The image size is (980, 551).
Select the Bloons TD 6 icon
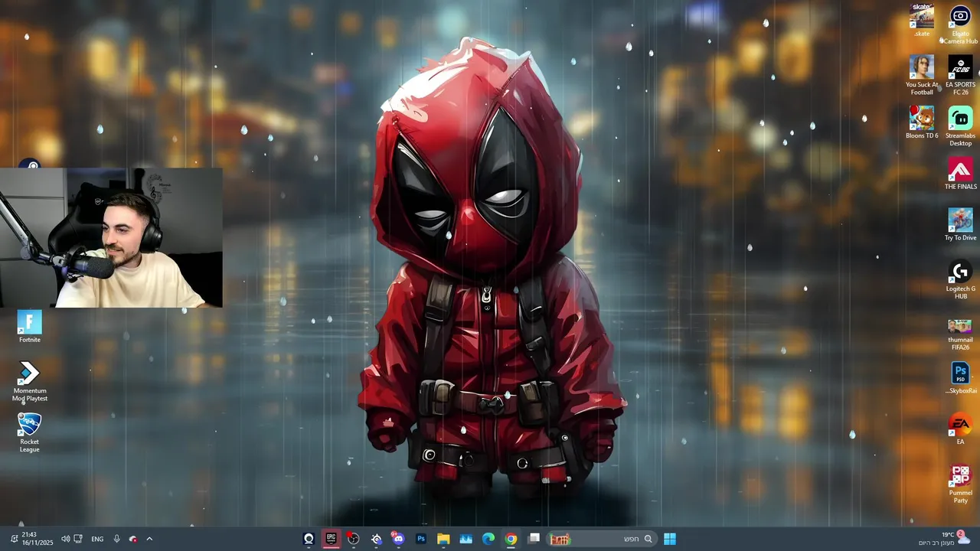[922, 123]
